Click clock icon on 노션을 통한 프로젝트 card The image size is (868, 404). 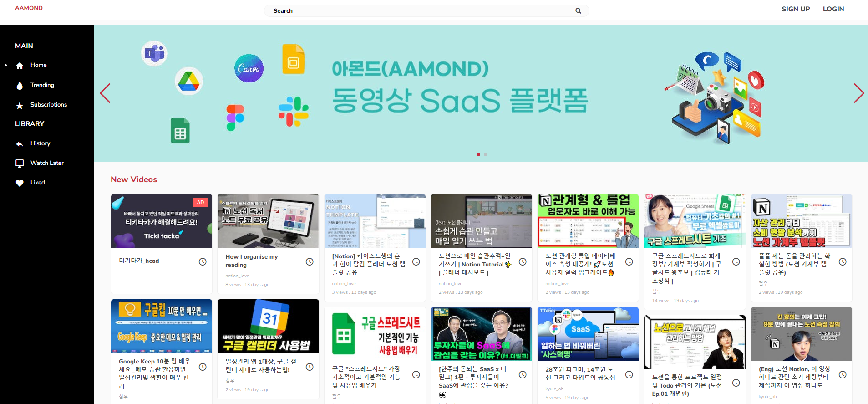pyautogui.click(x=736, y=383)
